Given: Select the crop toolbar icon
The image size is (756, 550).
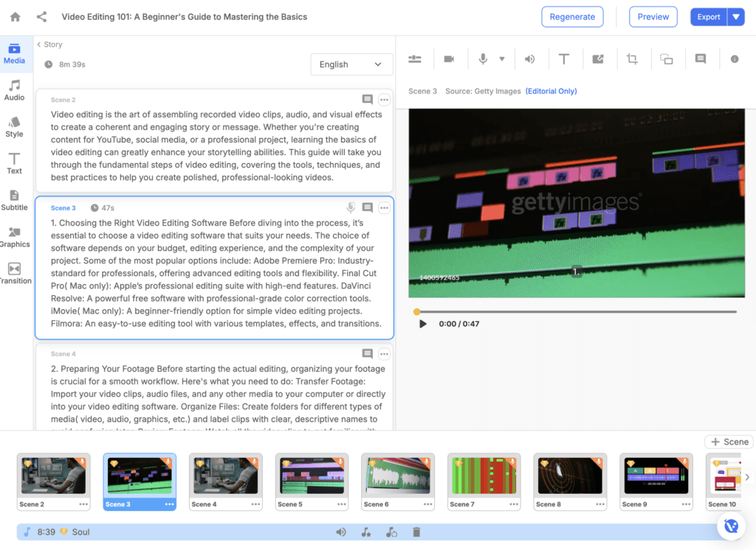Looking at the screenshot, I should pyautogui.click(x=632, y=59).
